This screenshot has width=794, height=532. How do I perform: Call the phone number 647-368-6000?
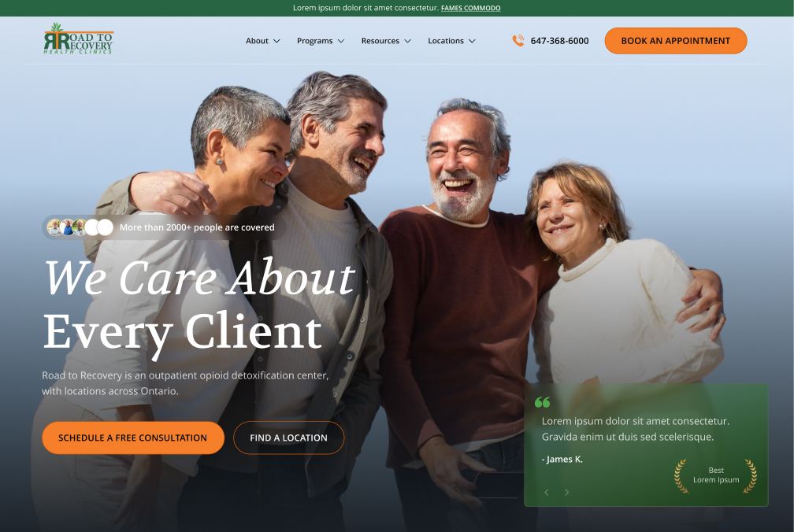pyautogui.click(x=559, y=41)
